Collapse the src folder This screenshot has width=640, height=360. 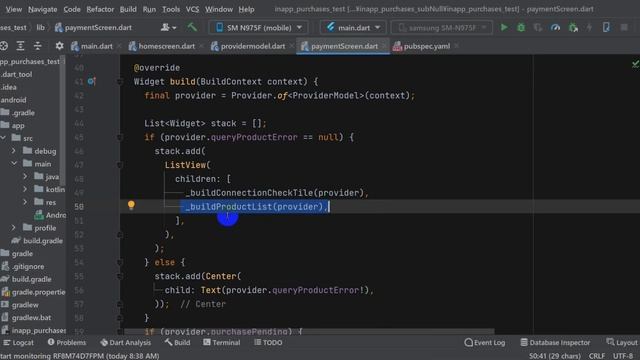pos(4,138)
